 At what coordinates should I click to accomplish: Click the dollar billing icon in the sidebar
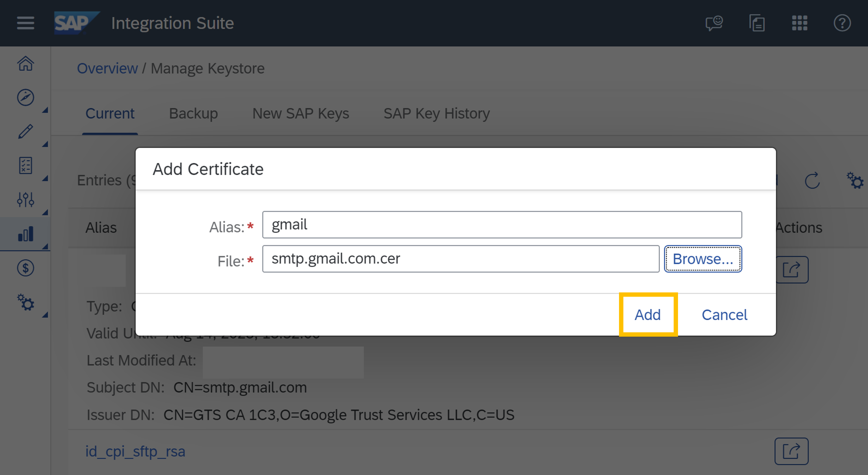pyautogui.click(x=26, y=268)
